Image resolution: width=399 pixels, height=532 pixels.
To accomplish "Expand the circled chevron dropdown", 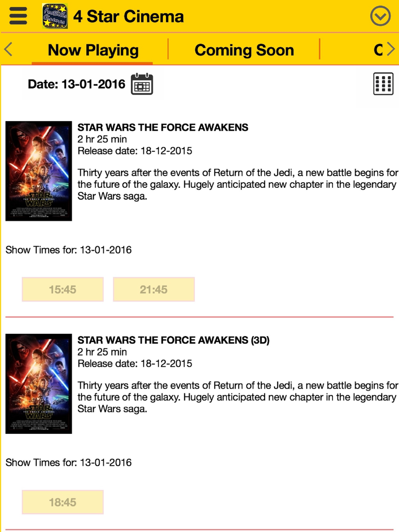I will coord(380,16).
